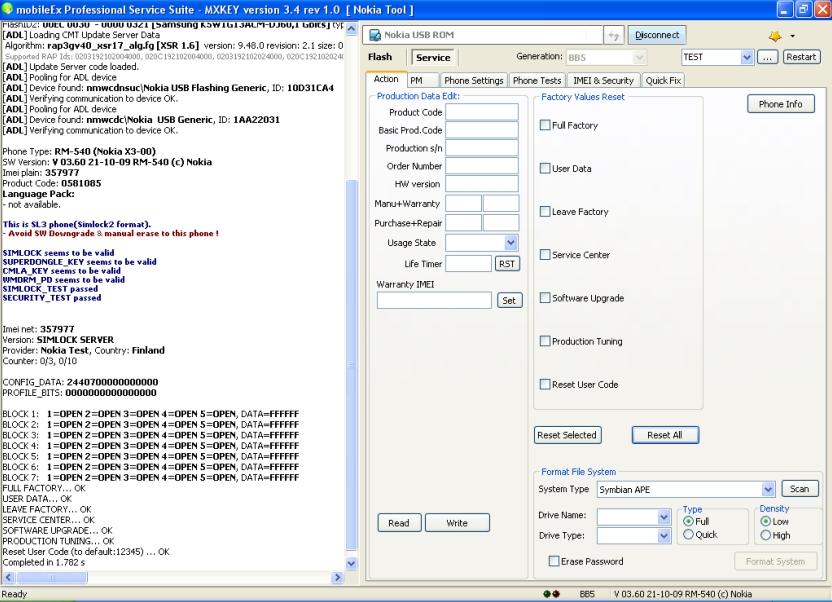This screenshot has width=832, height=602.
Task: Select the Low density radio button
Action: click(x=765, y=521)
